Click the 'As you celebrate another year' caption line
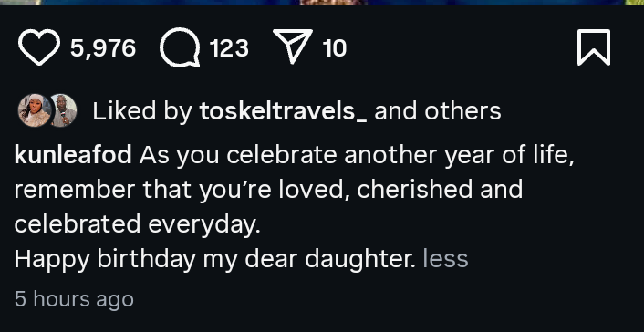 [x=357, y=156]
